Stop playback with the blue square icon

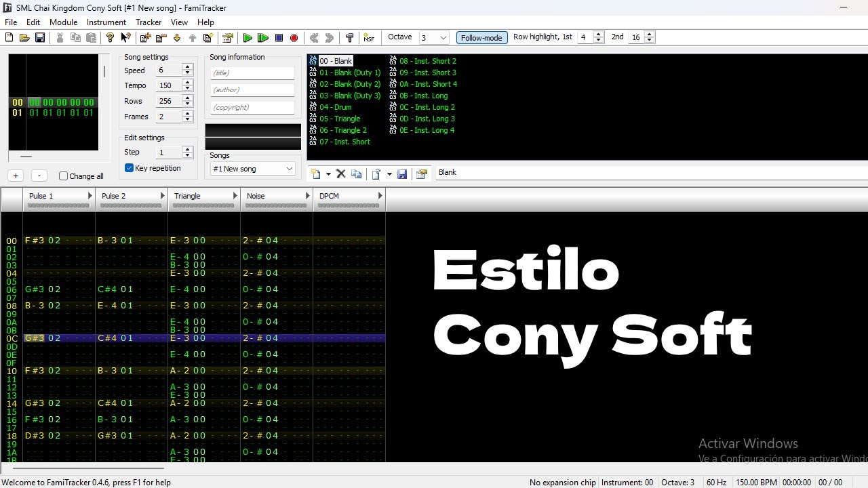pos(279,38)
